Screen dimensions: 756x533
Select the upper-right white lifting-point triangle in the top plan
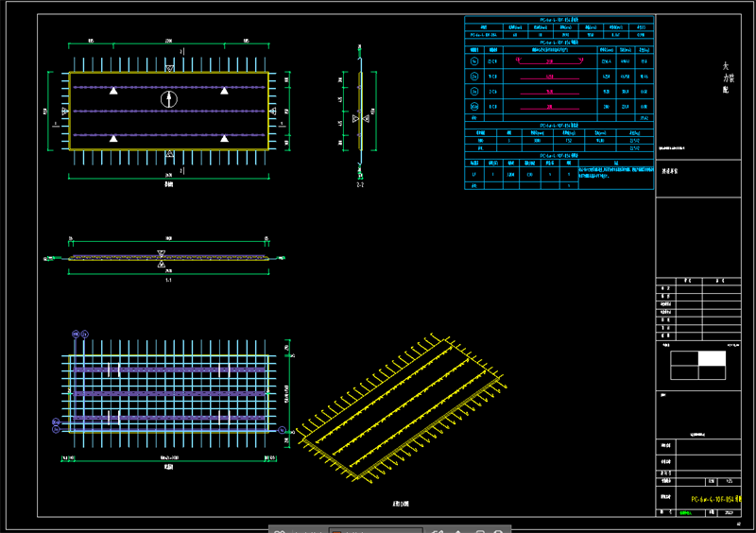224,91
